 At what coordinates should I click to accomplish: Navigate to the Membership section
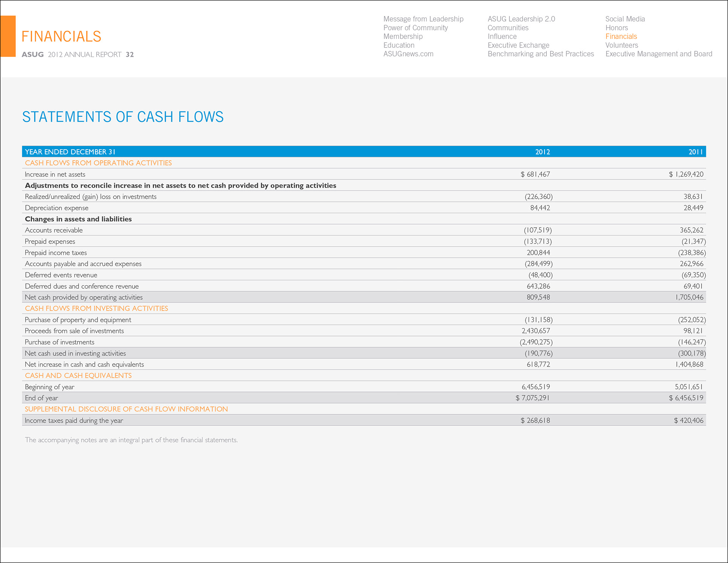click(x=403, y=36)
